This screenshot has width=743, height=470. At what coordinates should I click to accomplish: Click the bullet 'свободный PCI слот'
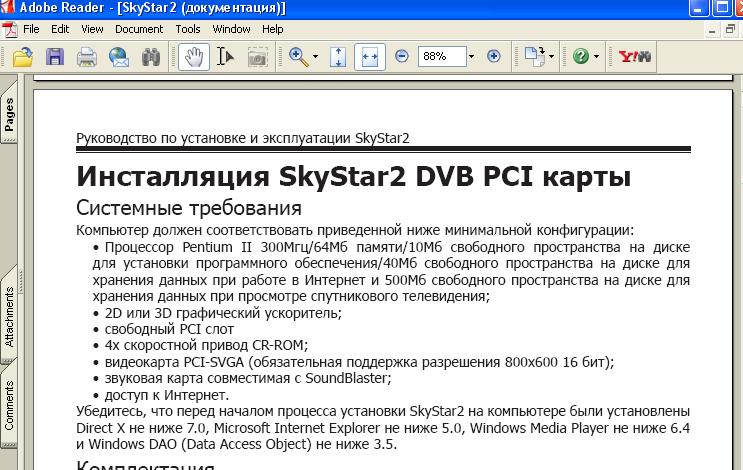169,329
